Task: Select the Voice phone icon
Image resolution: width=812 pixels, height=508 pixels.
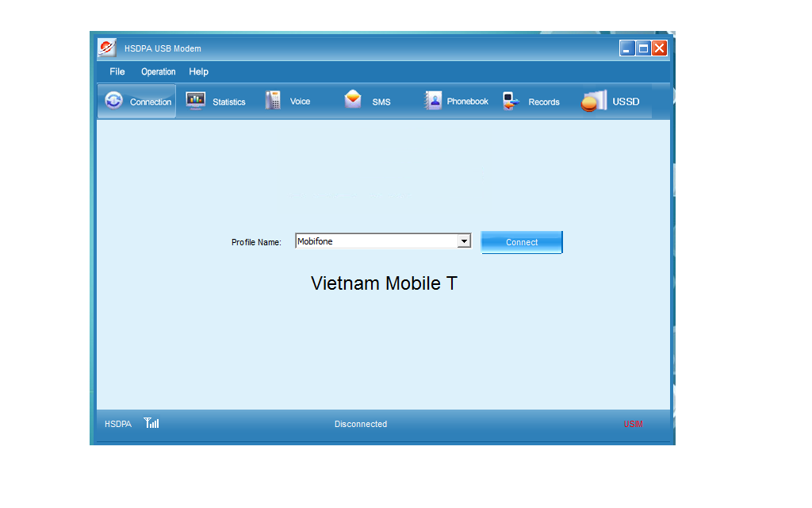Action: pyautogui.click(x=273, y=101)
